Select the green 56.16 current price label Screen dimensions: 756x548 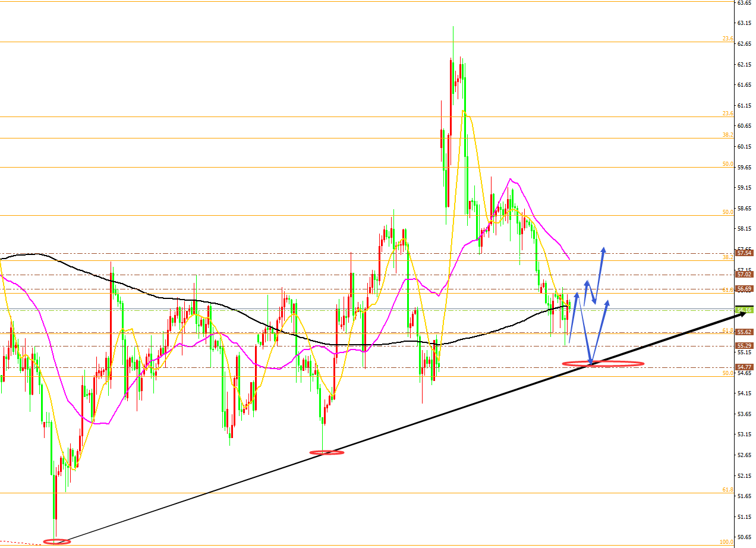[744, 310]
